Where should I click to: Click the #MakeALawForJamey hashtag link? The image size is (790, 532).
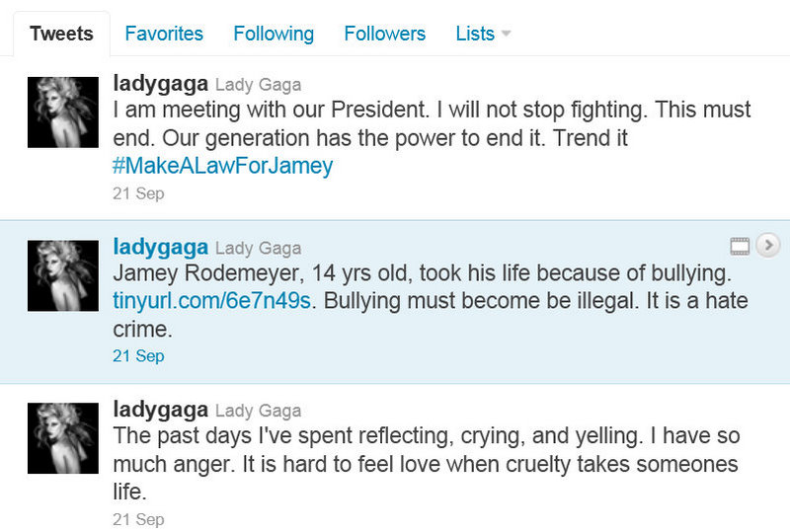tap(223, 166)
